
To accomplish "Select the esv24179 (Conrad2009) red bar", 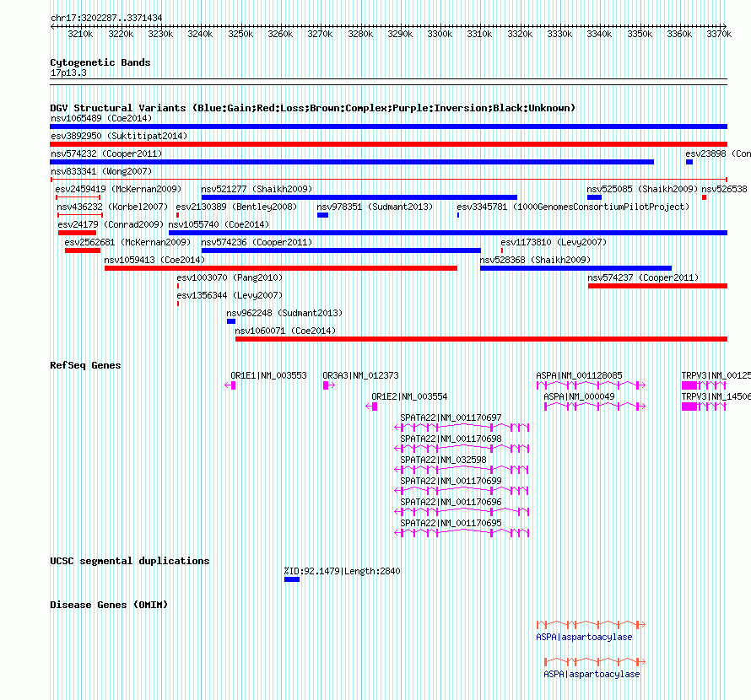I will pyautogui.click(x=77, y=233).
